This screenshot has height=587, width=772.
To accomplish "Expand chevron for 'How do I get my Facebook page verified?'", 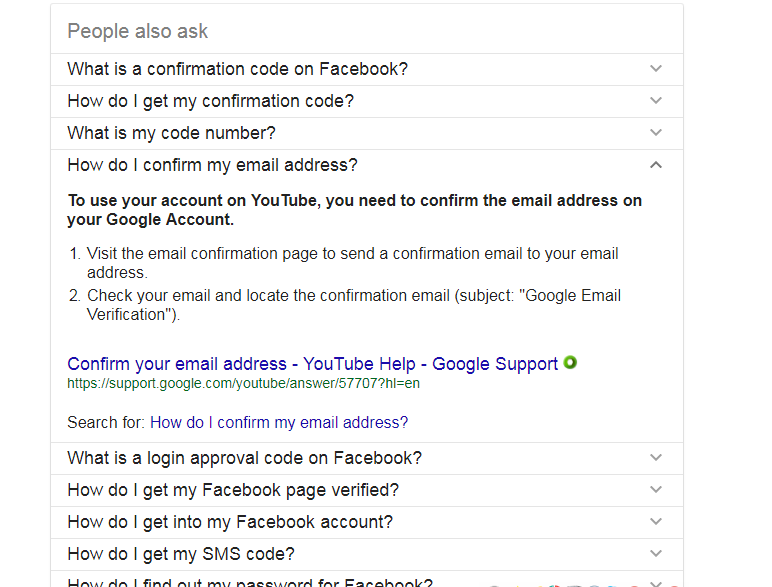I will pos(656,489).
